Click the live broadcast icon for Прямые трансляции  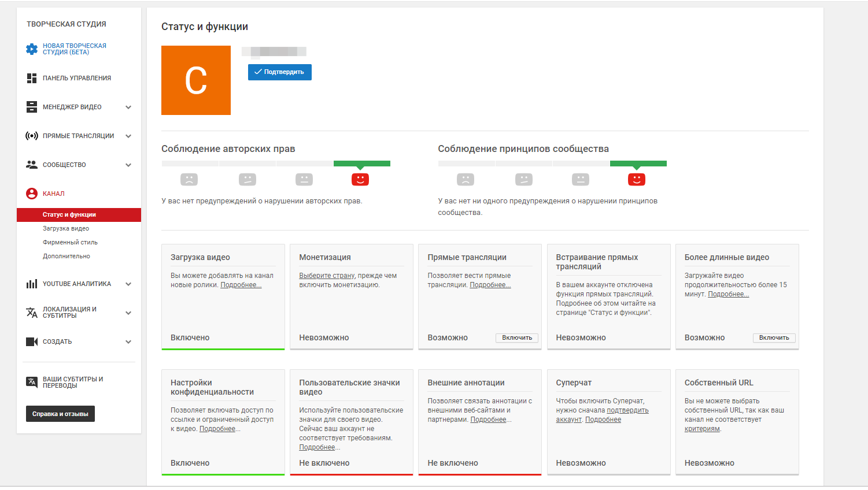[x=32, y=136]
